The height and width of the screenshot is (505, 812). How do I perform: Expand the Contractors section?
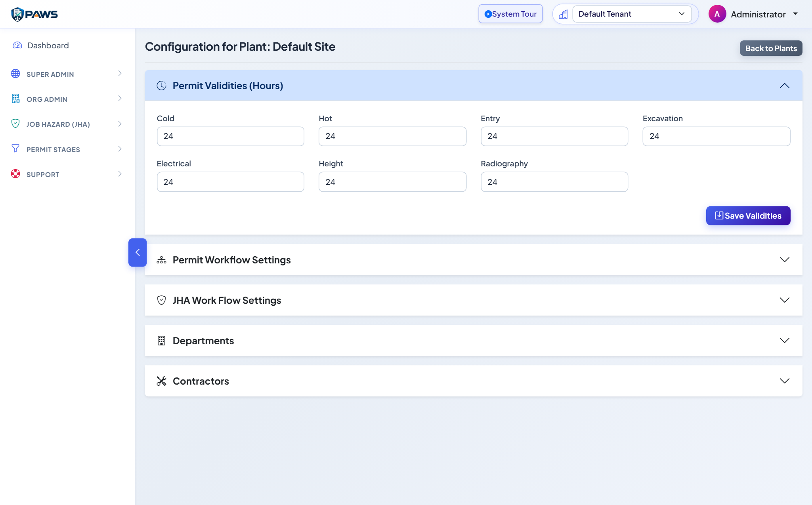coord(784,381)
